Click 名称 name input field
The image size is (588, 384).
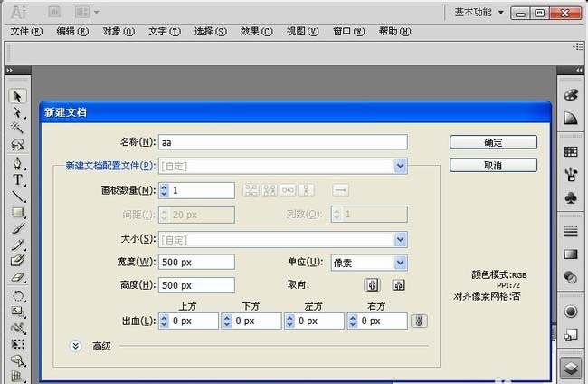283,142
